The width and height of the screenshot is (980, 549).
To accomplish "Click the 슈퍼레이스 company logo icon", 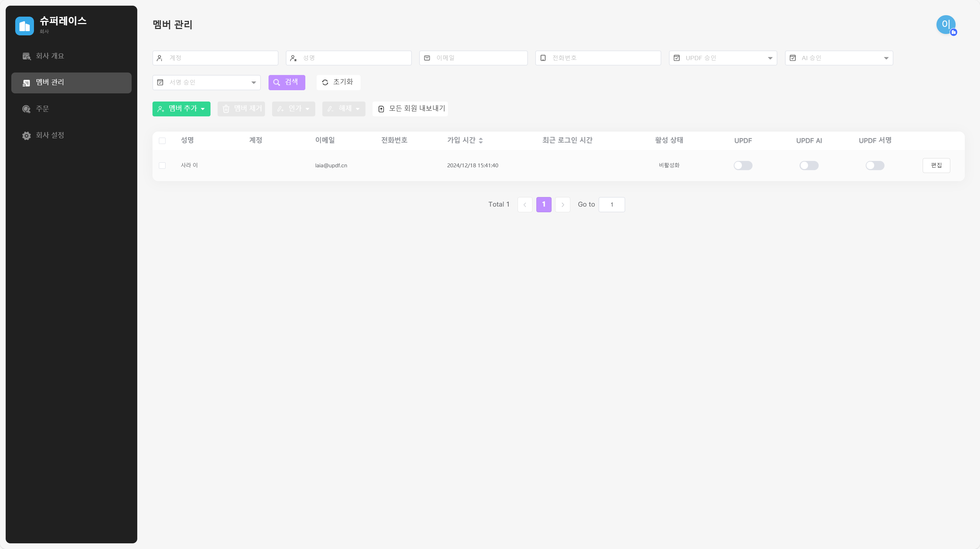I will pyautogui.click(x=24, y=26).
